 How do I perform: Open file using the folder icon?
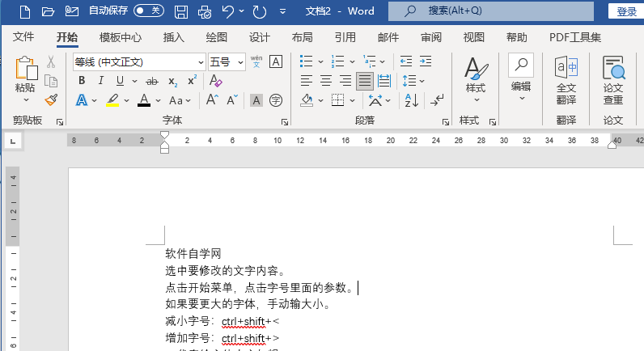click(x=48, y=11)
